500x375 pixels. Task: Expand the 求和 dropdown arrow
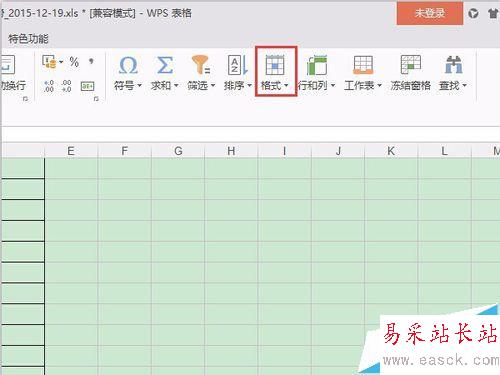(x=176, y=86)
